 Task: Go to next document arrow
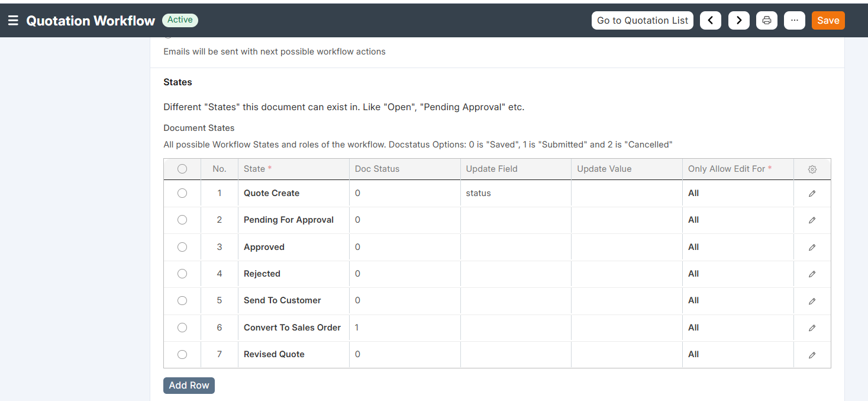click(739, 20)
